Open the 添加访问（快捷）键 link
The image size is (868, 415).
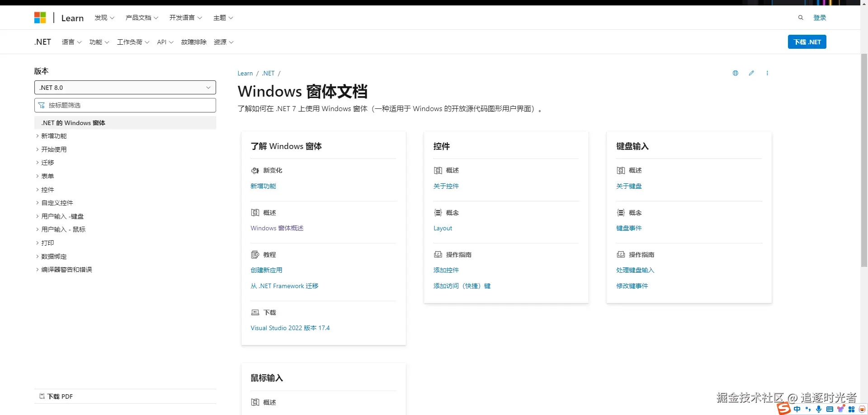(462, 286)
